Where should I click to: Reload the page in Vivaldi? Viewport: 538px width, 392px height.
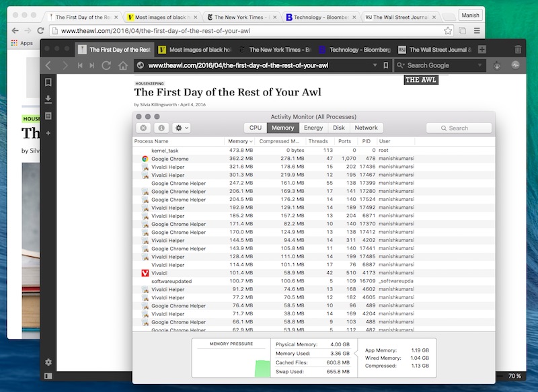click(x=106, y=65)
